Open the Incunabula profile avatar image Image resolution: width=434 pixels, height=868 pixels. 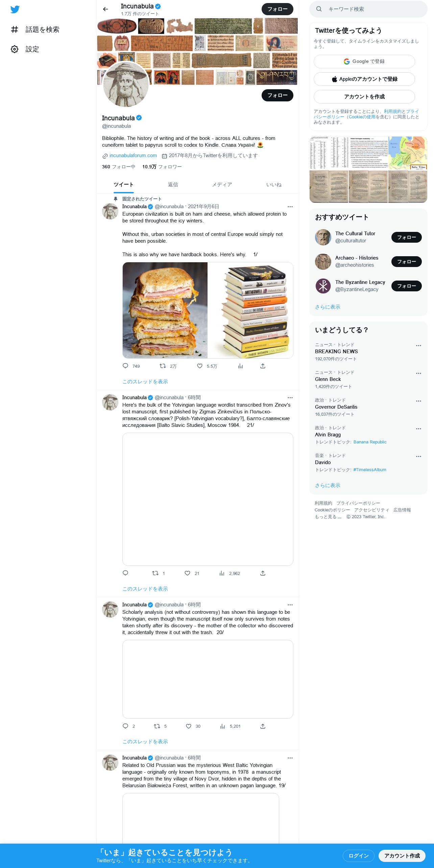coord(126,84)
